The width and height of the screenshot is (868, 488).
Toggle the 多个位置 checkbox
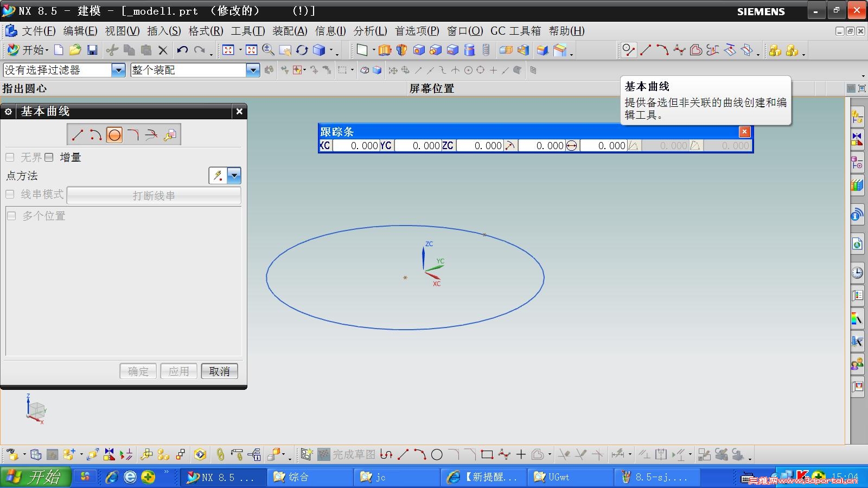(11, 216)
